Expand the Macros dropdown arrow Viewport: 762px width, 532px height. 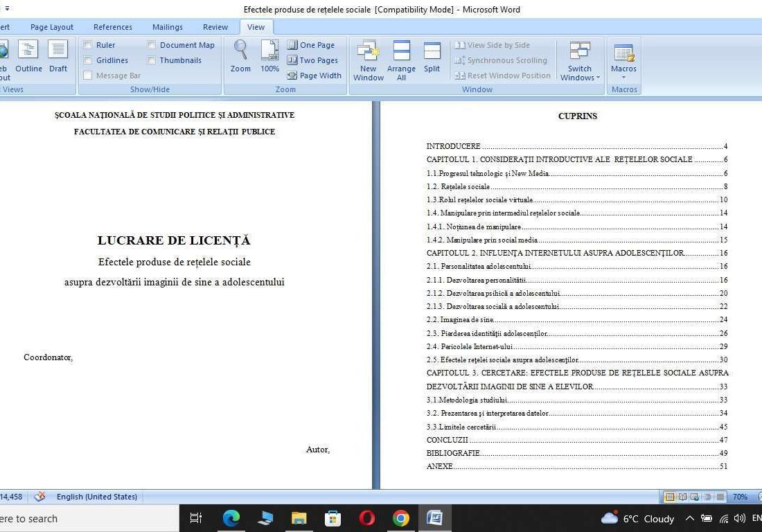click(x=623, y=77)
